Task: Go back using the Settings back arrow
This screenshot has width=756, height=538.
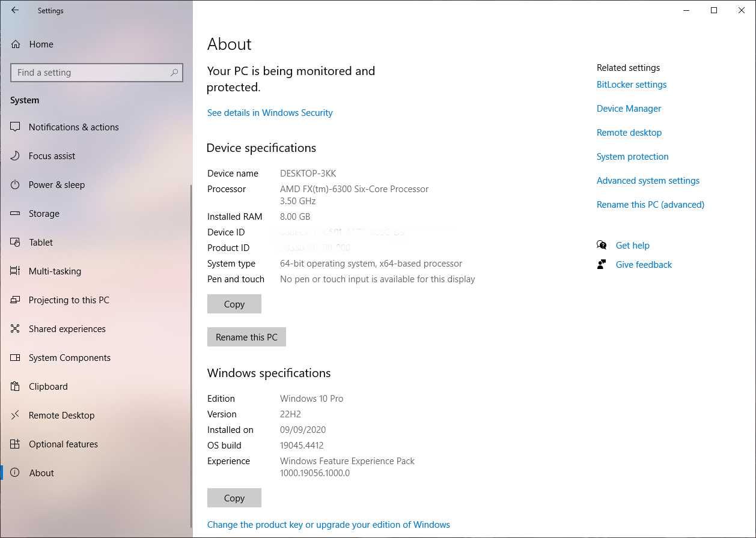Action: pyautogui.click(x=15, y=10)
